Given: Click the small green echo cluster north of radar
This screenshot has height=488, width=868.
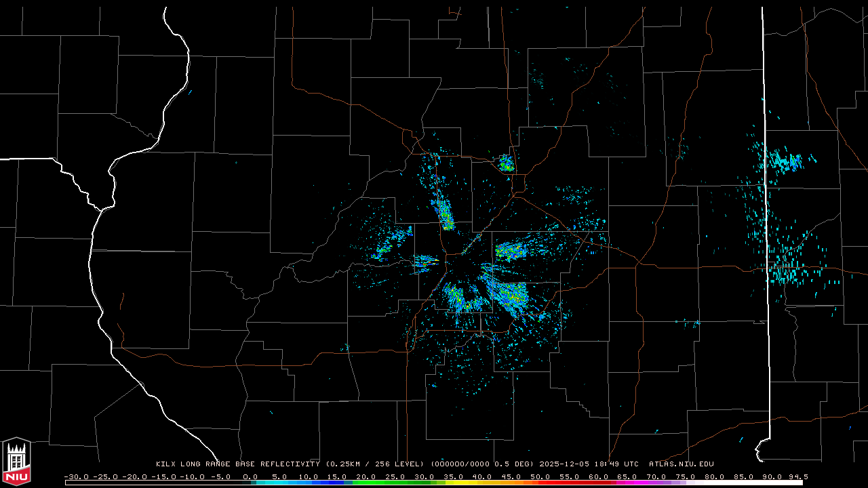Looking at the screenshot, I should tap(506, 163).
